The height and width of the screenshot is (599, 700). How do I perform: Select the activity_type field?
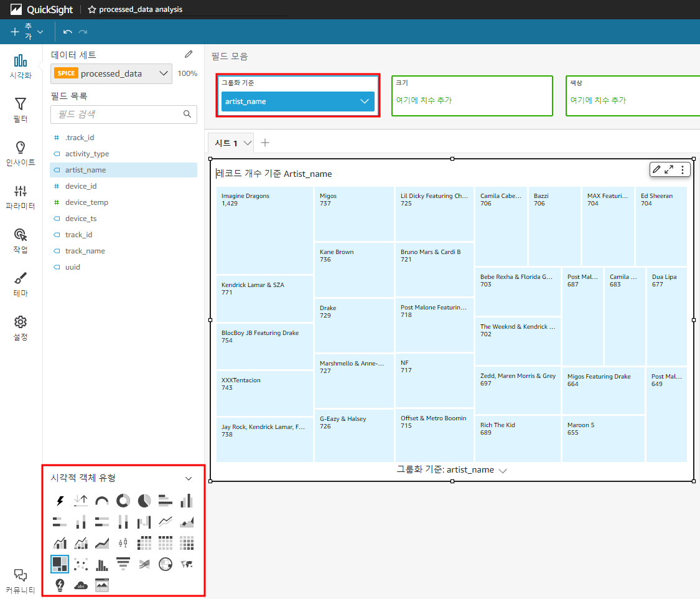pos(123,154)
